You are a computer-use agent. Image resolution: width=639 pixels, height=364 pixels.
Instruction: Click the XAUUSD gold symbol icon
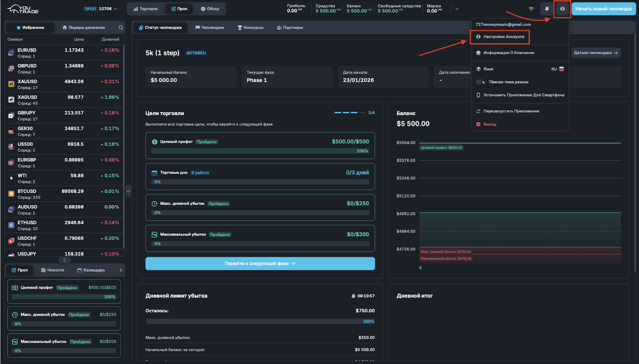[11, 84]
